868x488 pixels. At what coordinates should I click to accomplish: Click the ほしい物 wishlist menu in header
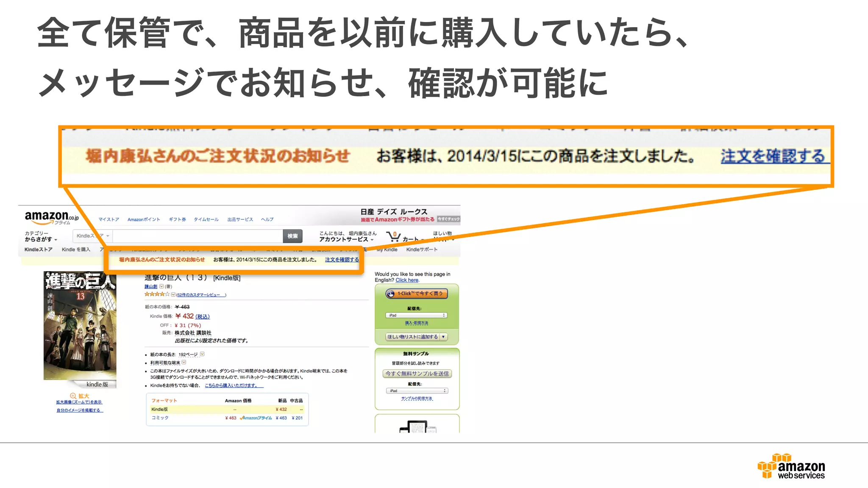443,236
